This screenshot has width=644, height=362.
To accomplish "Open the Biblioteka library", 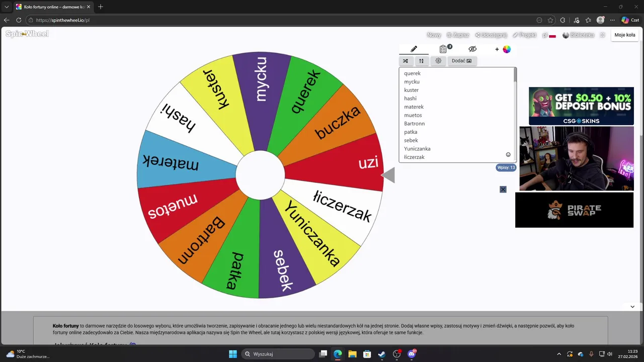I will coord(578,35).
